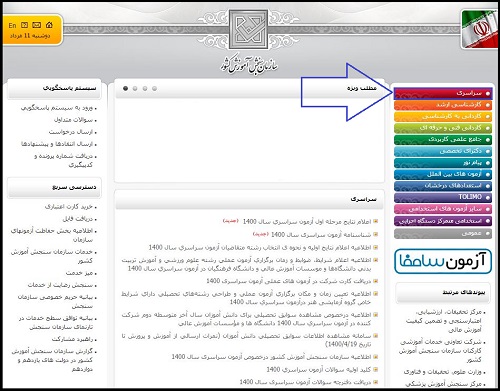
Task: Select the second slider dot
Action: pyautogui.click(x=135, y=88)
